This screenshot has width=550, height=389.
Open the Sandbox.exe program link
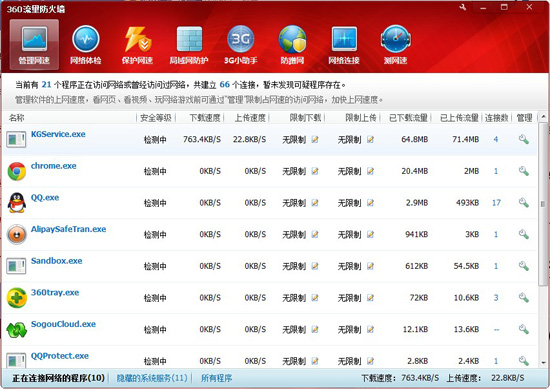pyautogui.click(x=56, y=261)
